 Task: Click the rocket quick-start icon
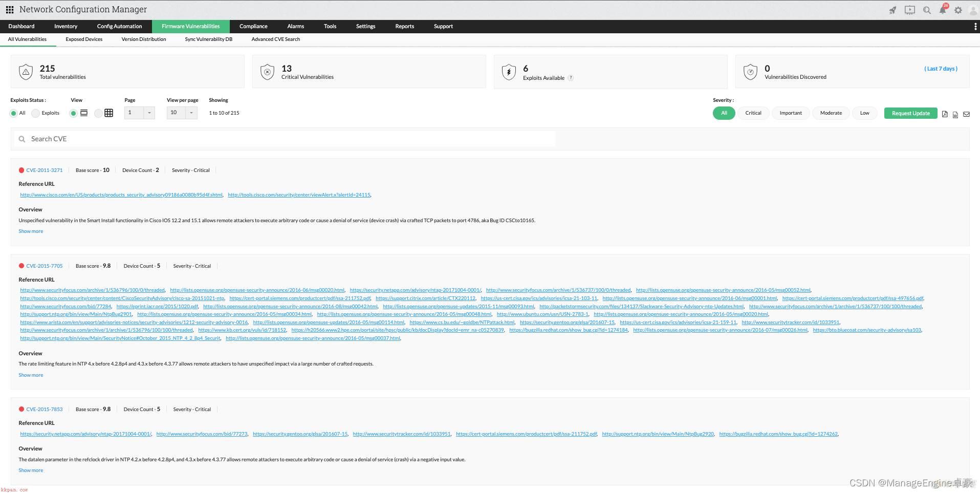[892, 10]
